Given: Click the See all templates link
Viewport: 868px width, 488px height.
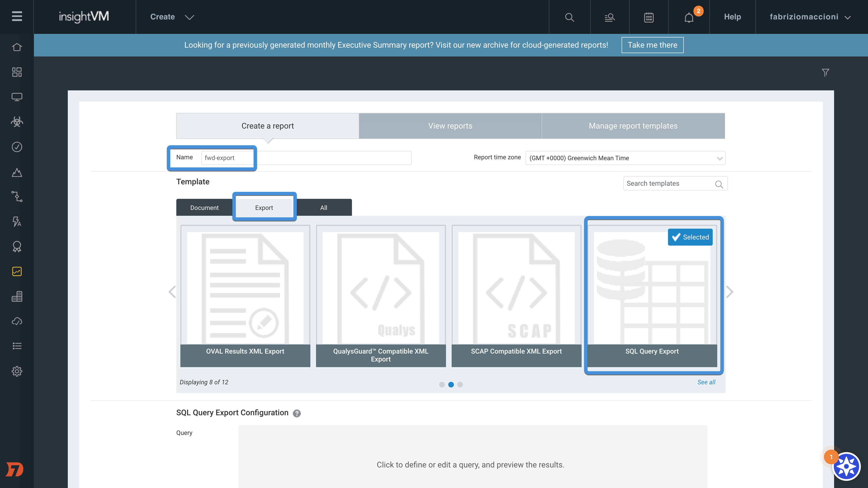Looking at the screenshot, I should [x=706, y=382].
